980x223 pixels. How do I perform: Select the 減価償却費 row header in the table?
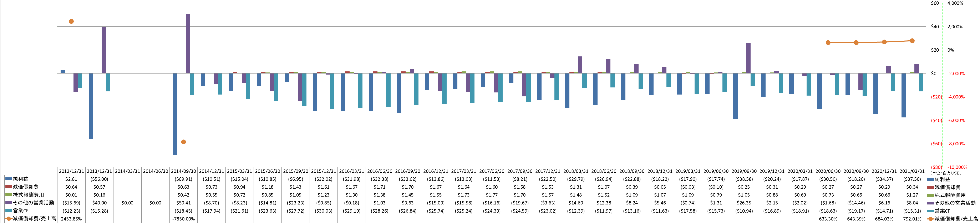click(x=31, y=187)
